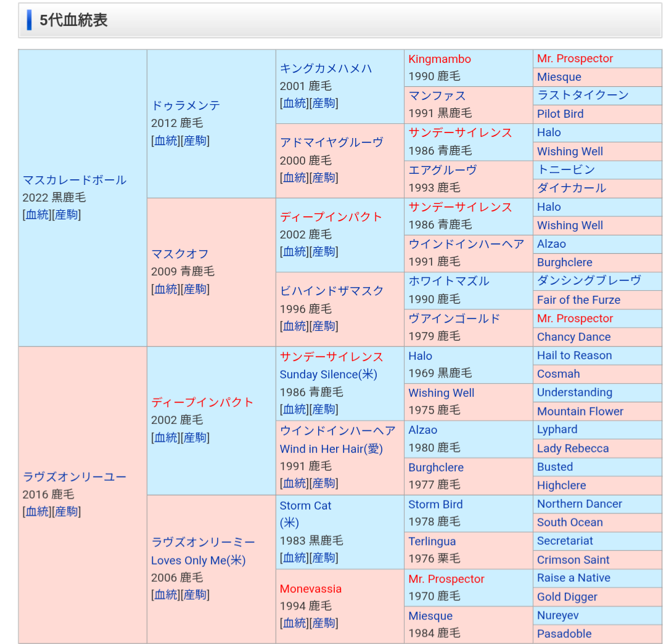Open 血統 link under ラヴズオンリーユー
Viewport: 666px width, 644px height.
(38, 512)
